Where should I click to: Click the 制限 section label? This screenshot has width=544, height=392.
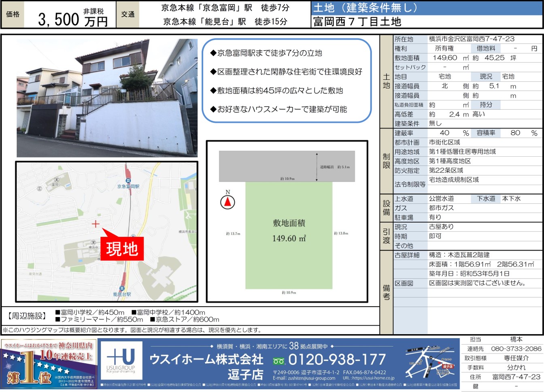[387, 161]
